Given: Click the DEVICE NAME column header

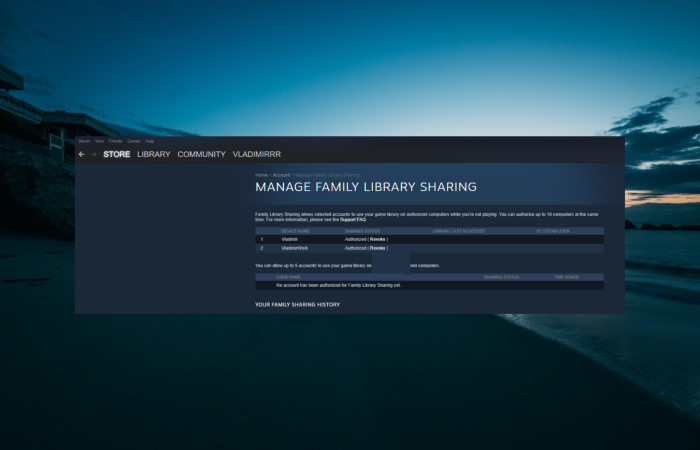Looking at the screenshot, I should coord(296,231).
